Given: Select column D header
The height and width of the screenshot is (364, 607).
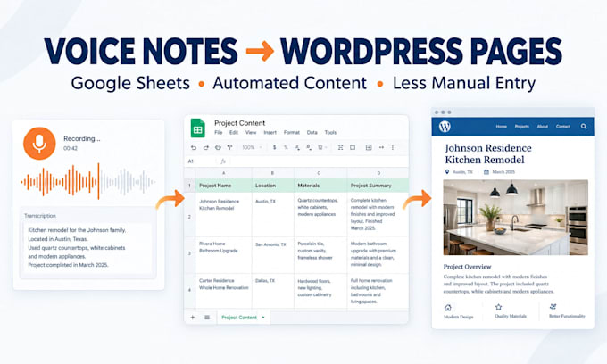Looking at the screenshot, I should (378, 173).
